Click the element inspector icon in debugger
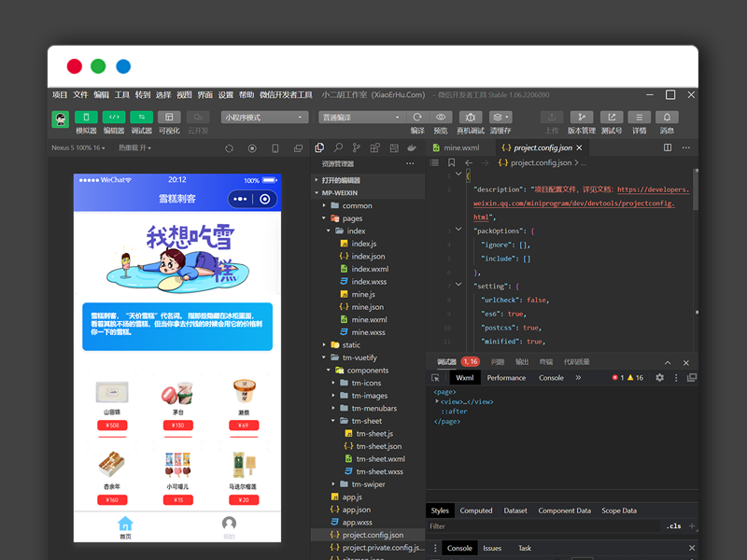This screenshot has height=560, width=747. [x=435, y=378]
